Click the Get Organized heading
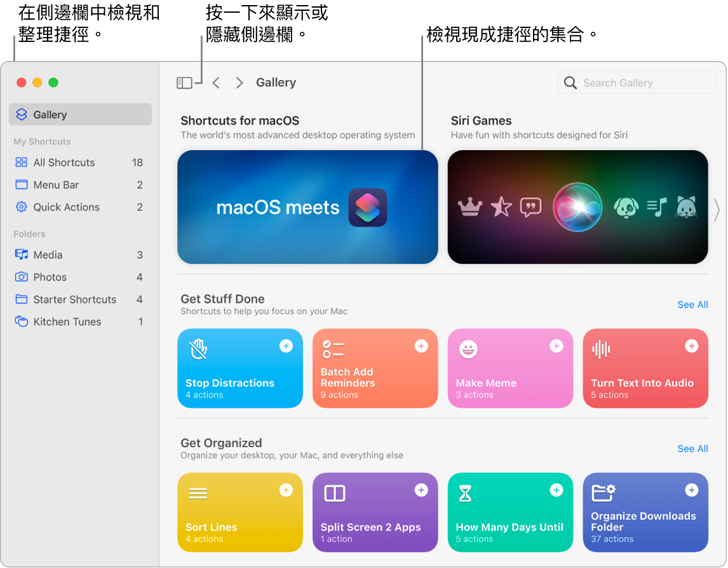Image resolution: width=728 pixels, height=568 pixels. (x=221, y=443)
